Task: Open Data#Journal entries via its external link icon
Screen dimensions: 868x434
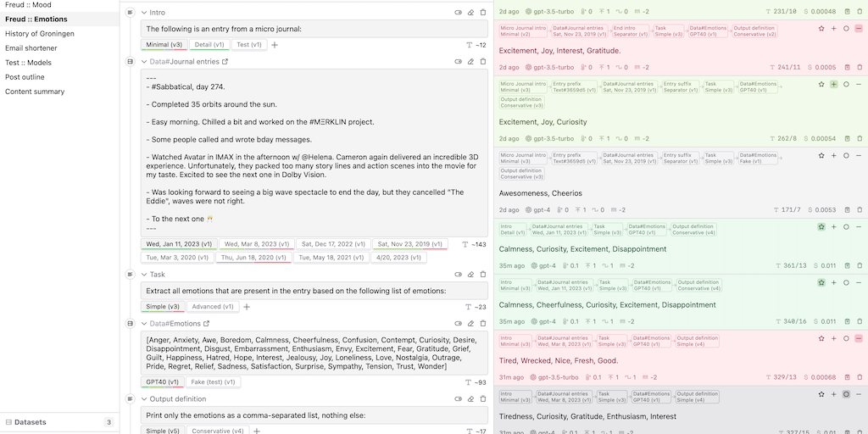Action: tap(225, 61)
